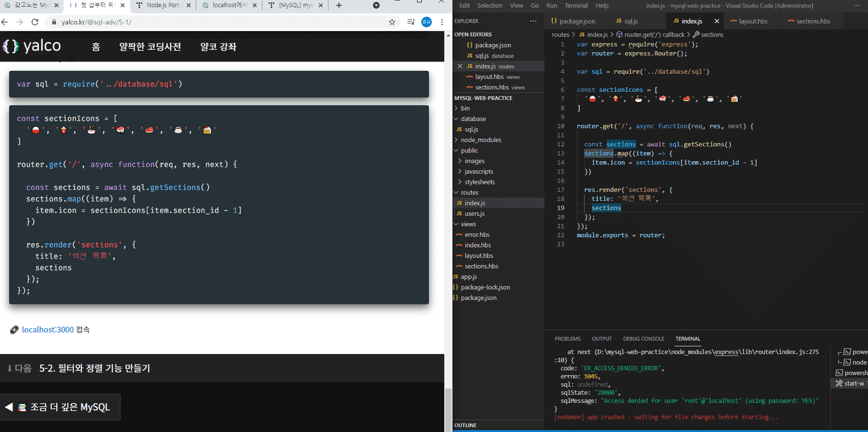
Task: Click the Explorer panel's more actions ellipsis
Action: tap(533, 21)
